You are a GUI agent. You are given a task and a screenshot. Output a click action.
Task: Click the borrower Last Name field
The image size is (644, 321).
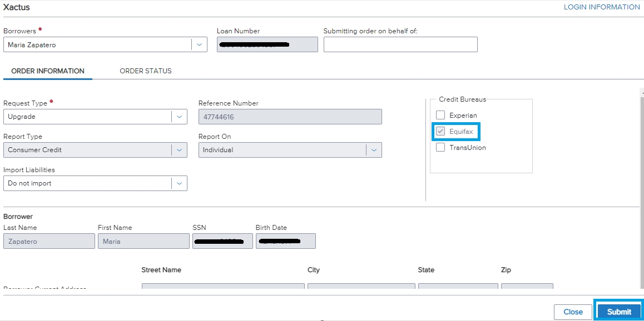[49, 242]
